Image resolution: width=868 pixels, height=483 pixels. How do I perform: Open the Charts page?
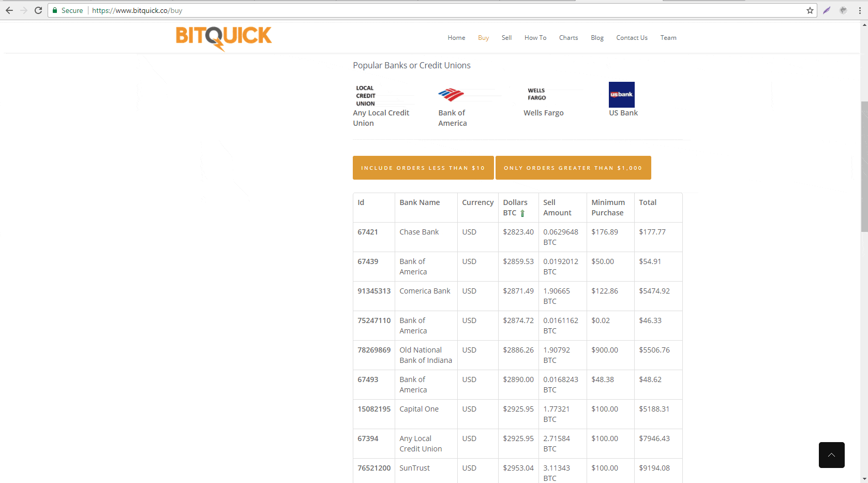(568, 38)
